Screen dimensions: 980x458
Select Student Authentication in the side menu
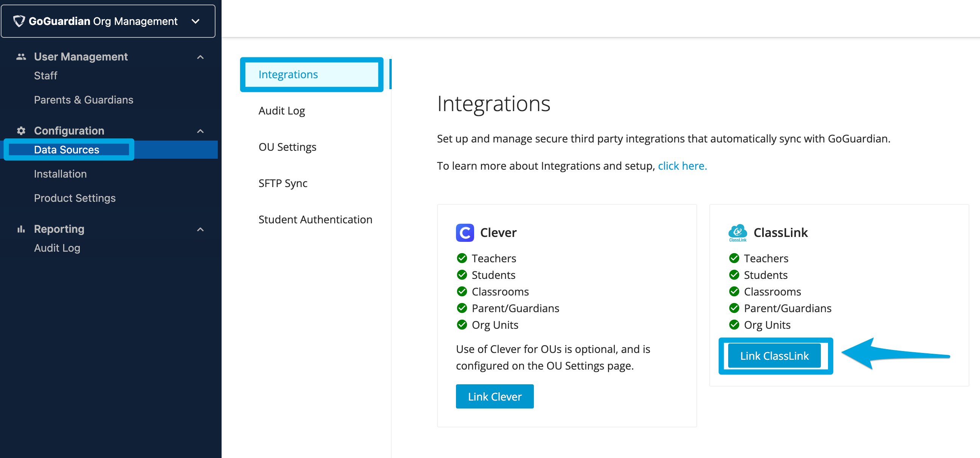(315, 220)
